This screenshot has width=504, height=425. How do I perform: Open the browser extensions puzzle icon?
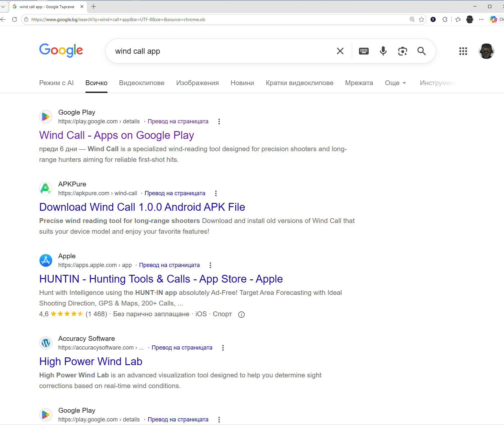(x=445, y=19)
